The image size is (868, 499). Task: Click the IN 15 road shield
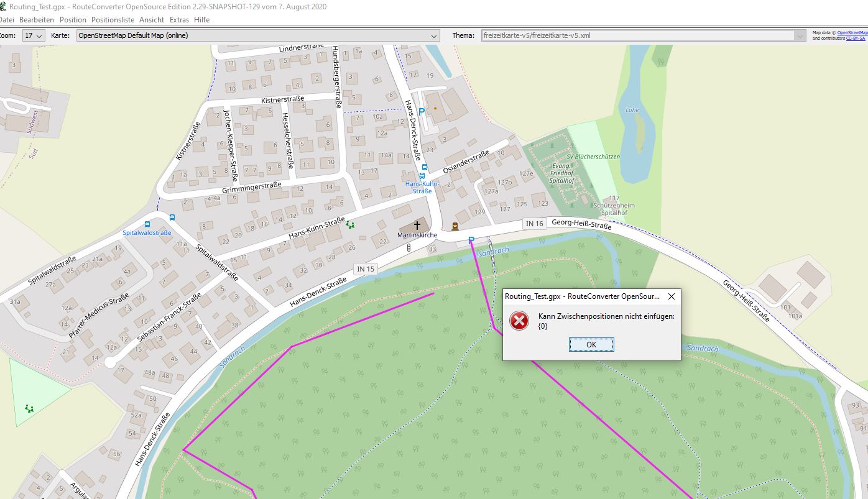point(365,269)
